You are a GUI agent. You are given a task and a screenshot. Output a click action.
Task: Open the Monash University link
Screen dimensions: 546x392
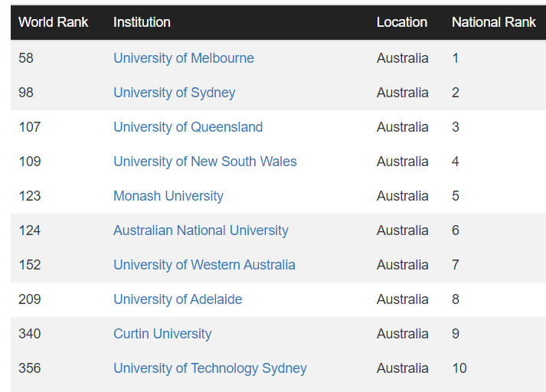(168, 196)
